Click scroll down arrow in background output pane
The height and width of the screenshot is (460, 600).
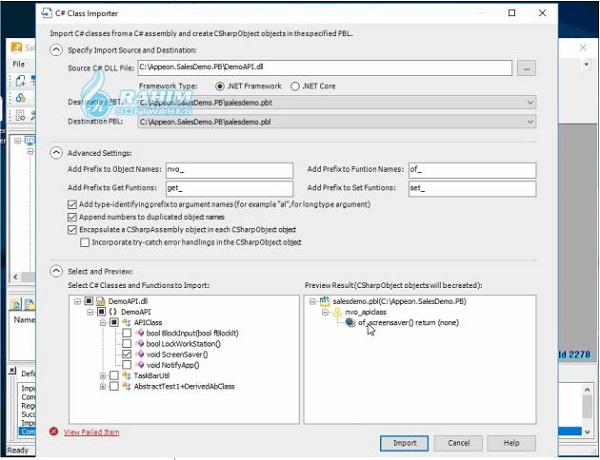click(587, 431)
